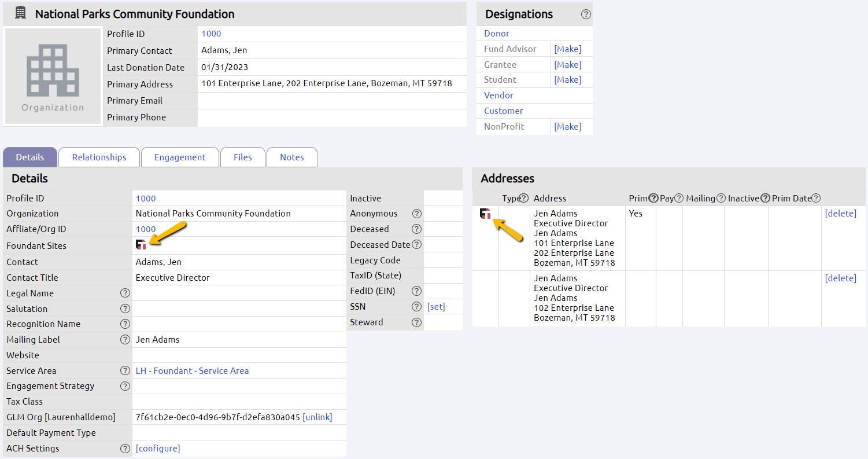
Task: Click the Foundant icon in address Type column
Action: (485, 213)
